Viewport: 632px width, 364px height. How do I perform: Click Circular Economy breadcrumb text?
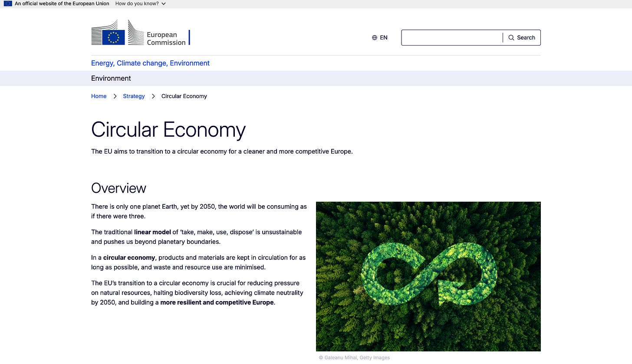(184, 96)
